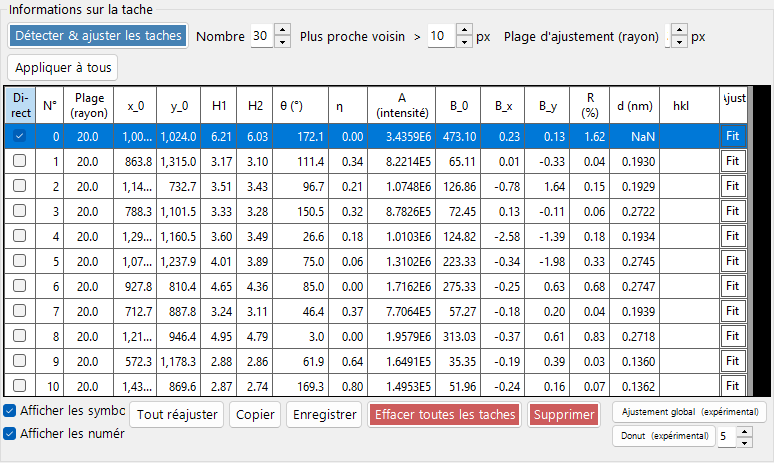Uncheck the Direct box for spot 0
The height and width of the screenshot is (463, 774).
[19, 136]
